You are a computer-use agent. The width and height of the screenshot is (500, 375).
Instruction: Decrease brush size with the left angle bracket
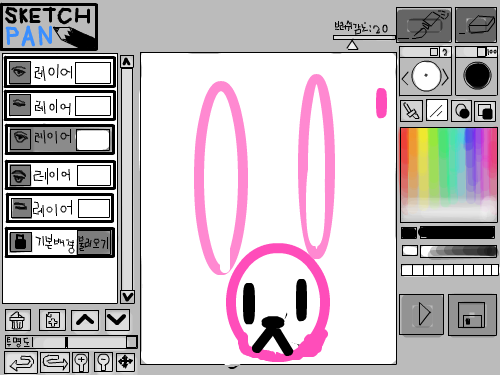click(405, 78)
